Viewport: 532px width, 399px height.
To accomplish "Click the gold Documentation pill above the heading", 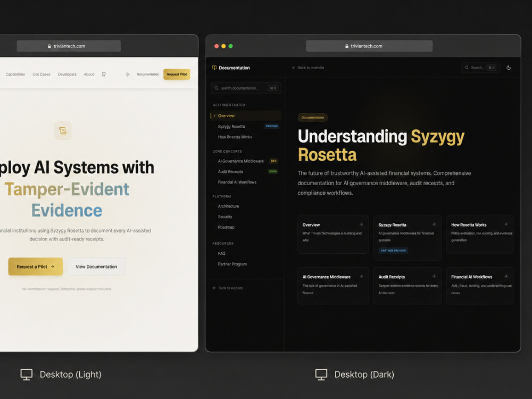I will tap(312, 118).
